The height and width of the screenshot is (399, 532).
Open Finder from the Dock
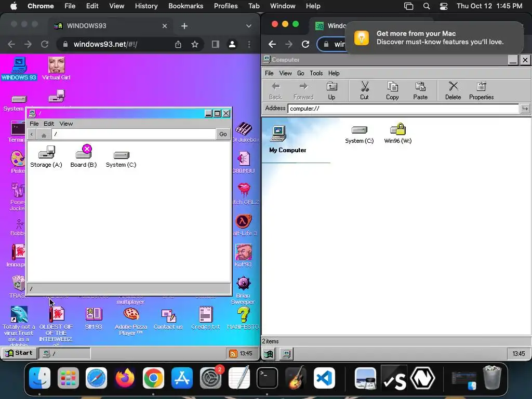39,378
